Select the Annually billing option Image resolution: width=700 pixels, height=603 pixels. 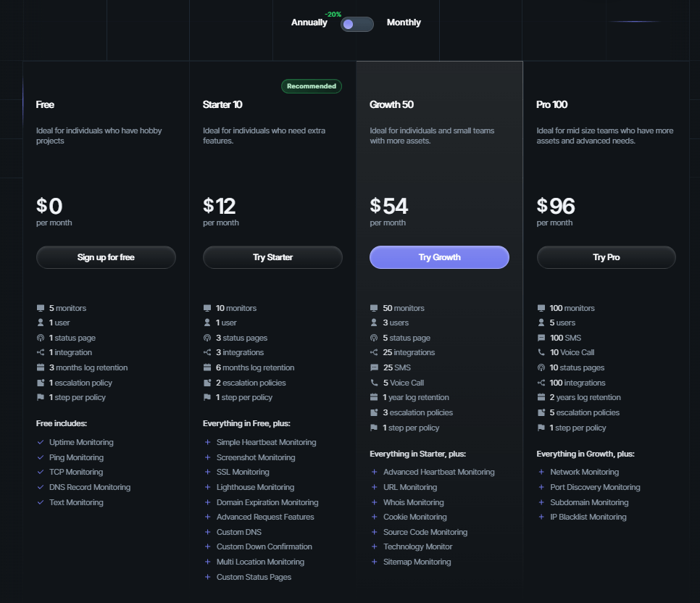309,22
